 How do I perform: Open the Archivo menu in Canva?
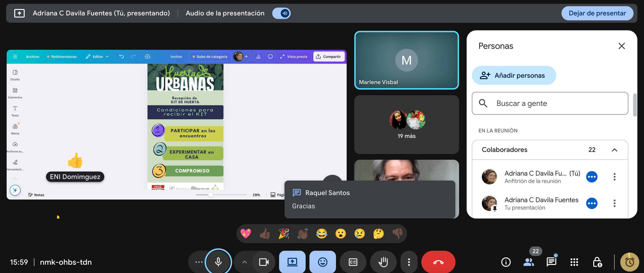pos(32,57)
